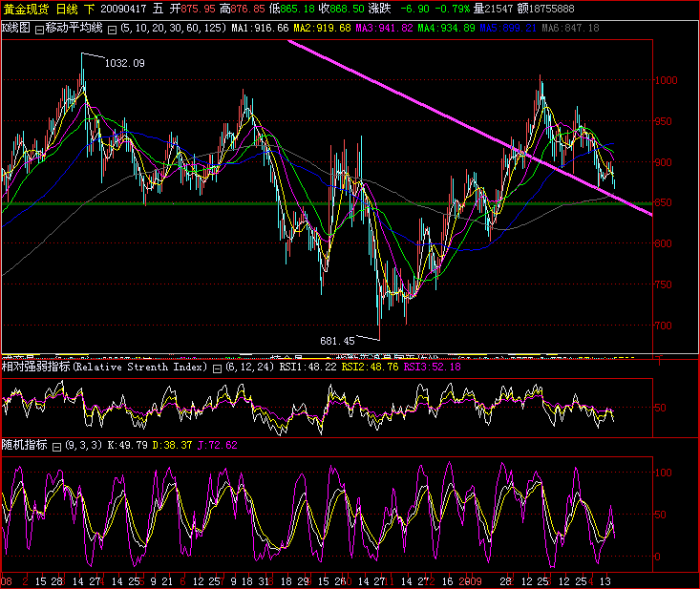Click the 700 price axis label
Viewport: 700px width, 589px height.
(x=663, y=326)
